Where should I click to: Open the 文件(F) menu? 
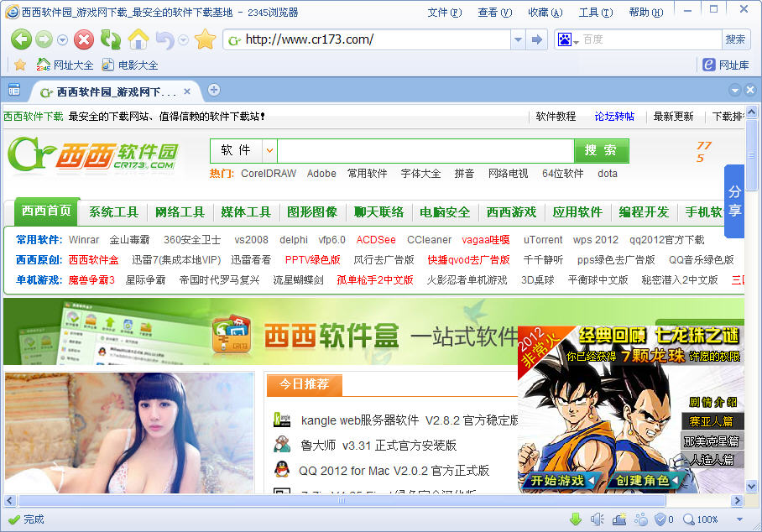(444, 12)
